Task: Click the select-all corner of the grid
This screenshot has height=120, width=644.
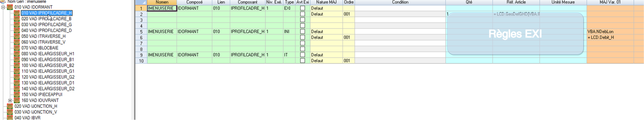Action: pos(141,2)
